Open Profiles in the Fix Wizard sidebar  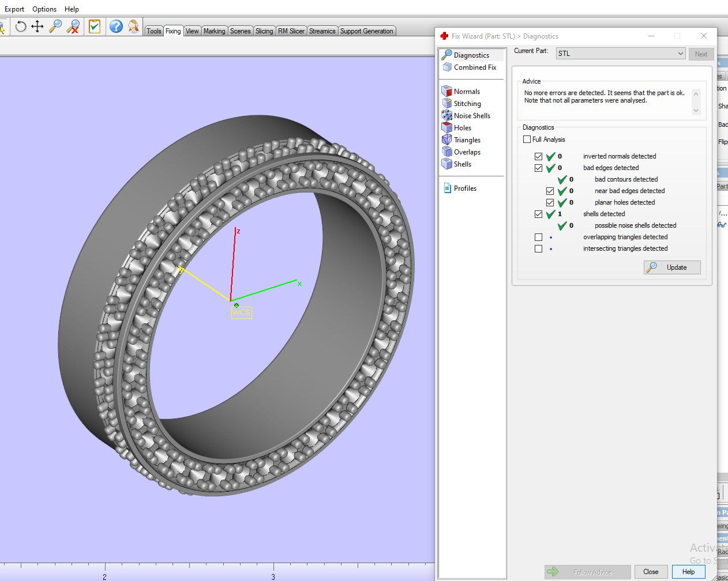pos(464,188)
